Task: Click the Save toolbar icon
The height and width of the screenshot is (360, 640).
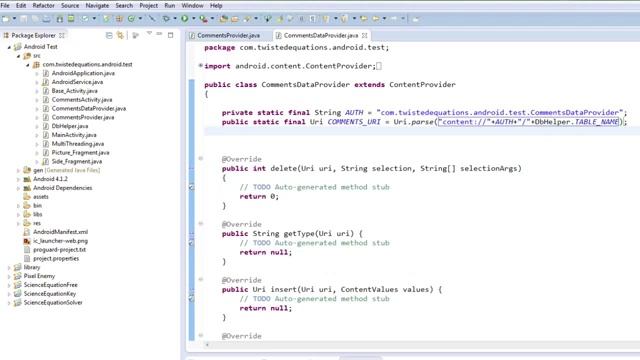Action: pyautogui.click(x=24, y=19)
